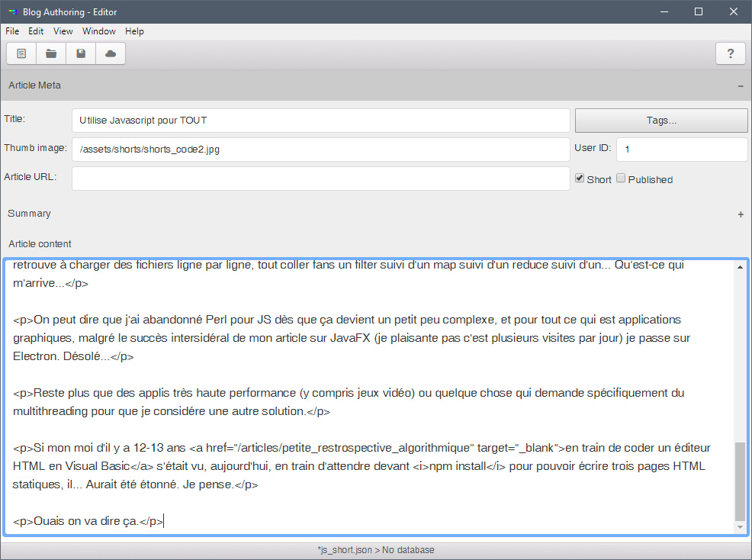
Task: Click the Tags... button
Action: coord(660,121)
